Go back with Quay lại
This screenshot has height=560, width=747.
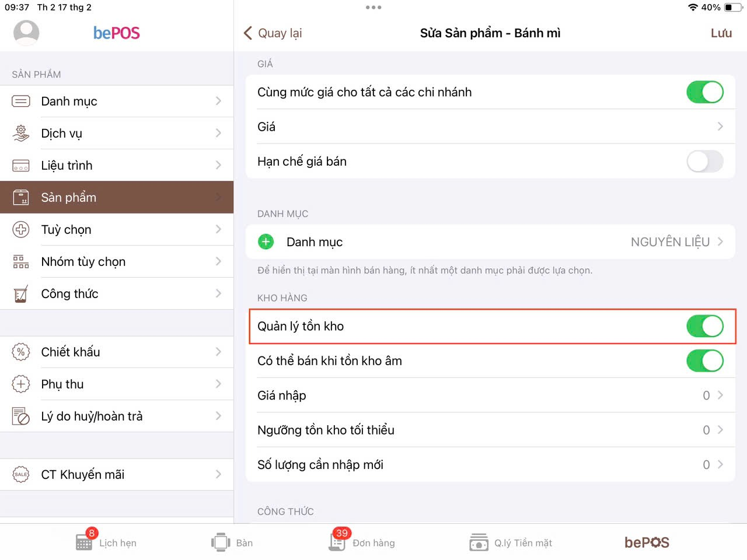coord(273,33)
